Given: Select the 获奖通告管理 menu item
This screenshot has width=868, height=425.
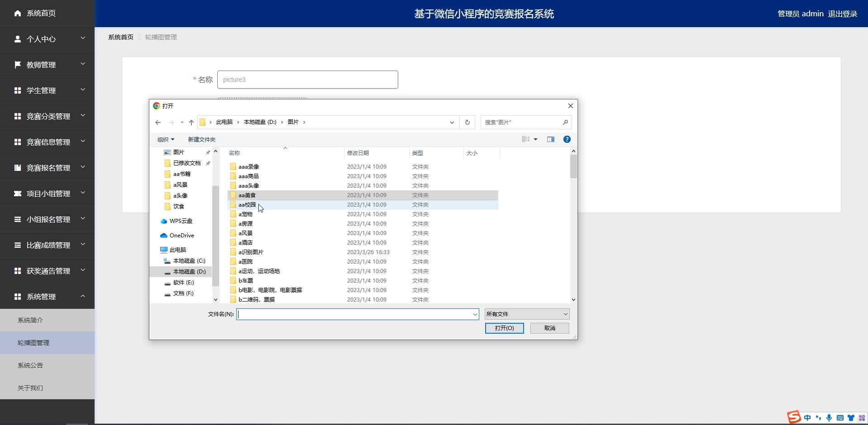Looking at the screenshot, I should click(x=47, y=271).
